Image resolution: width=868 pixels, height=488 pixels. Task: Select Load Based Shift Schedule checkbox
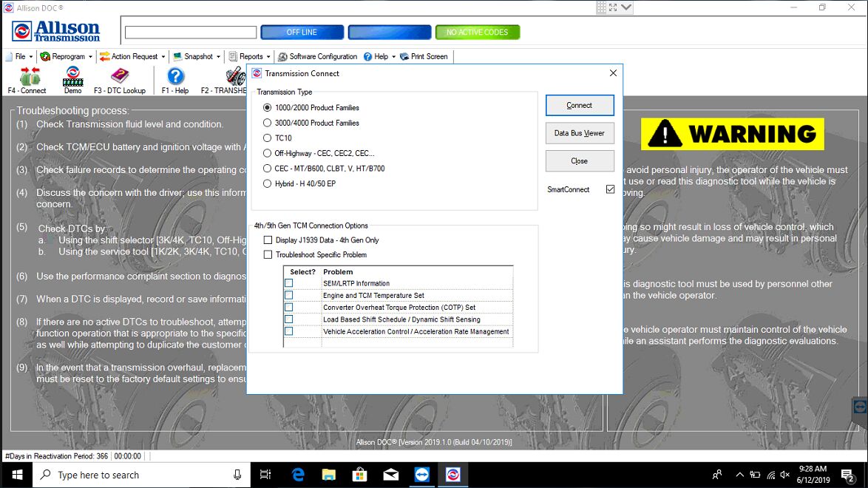click(288, 319)
